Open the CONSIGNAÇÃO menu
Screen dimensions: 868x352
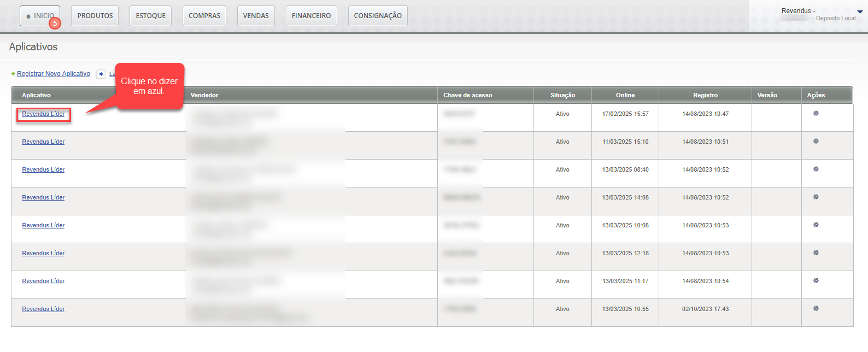coord(378,16)
